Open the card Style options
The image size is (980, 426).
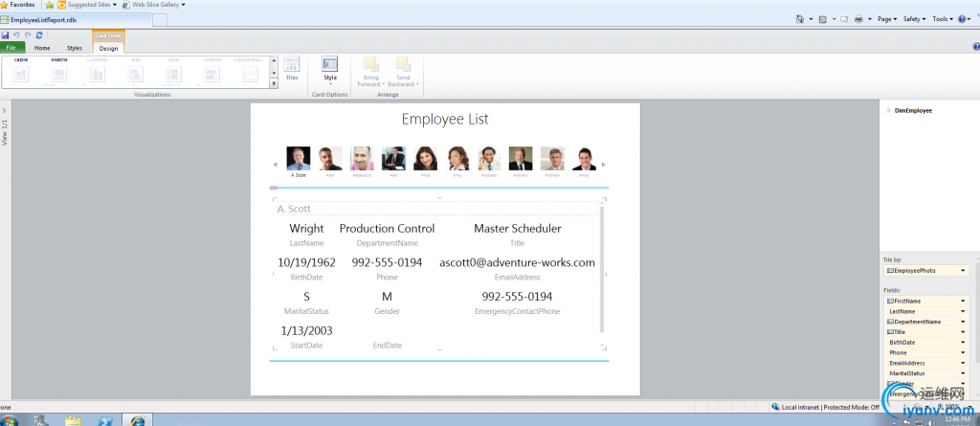pyautogui.click(x=330, y=71)
